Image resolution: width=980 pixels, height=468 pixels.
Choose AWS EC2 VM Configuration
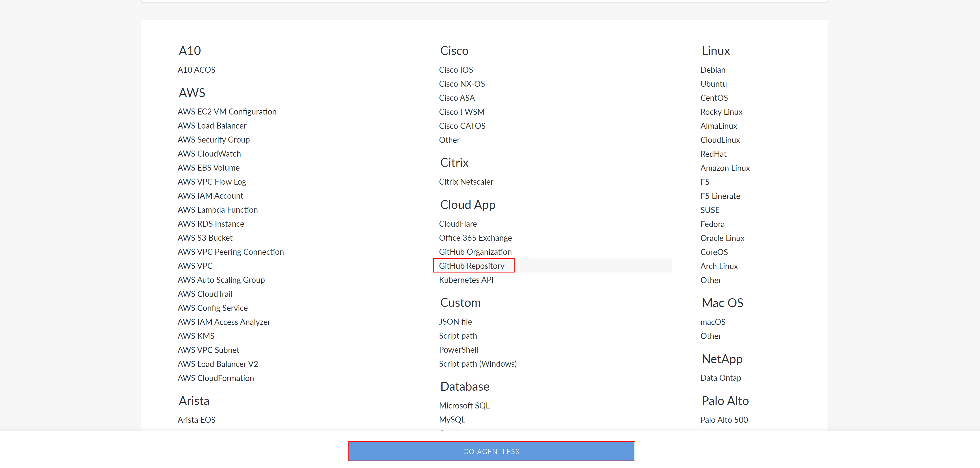pos(227,112)
